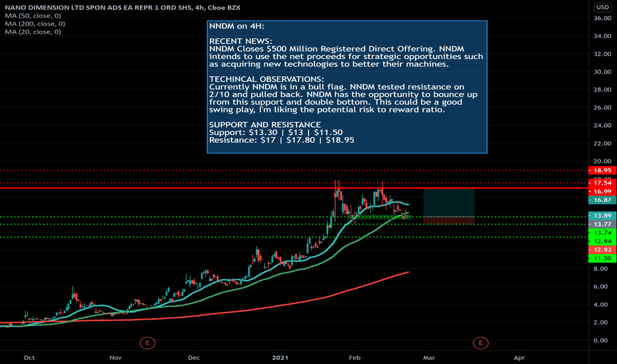Click the red 16.99 price label

click(602, 192)
